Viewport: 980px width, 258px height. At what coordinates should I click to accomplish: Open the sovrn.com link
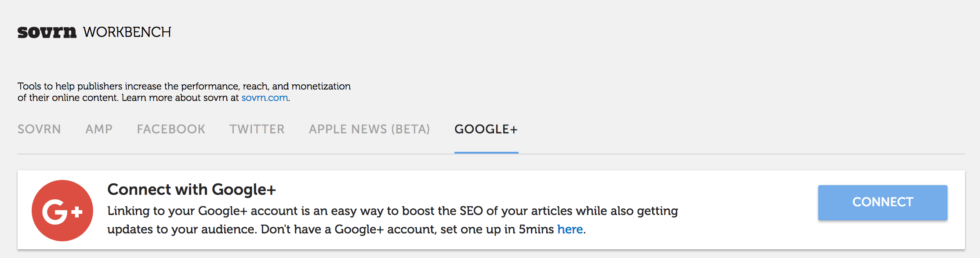265,97
